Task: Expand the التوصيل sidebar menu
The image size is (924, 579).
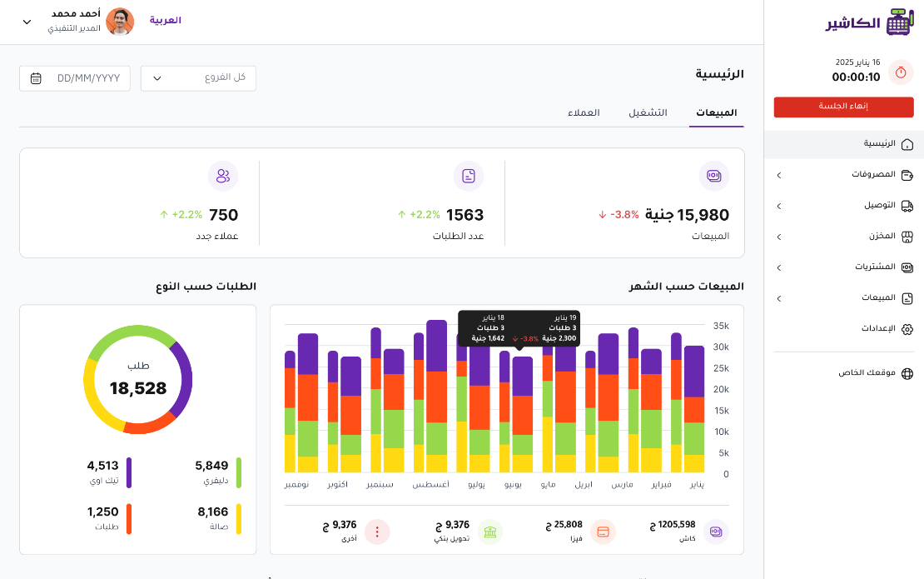Action: point(844,205)
